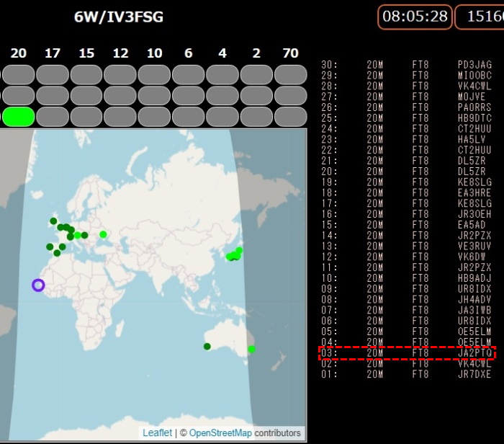Click the bright green marker in eastern Australia
504x444 pixels.
click(x=252, y=349)
